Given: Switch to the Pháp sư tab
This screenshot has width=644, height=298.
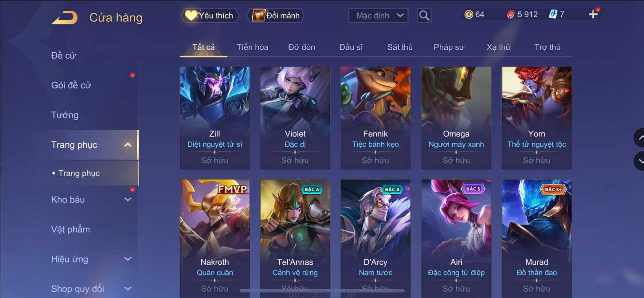Looking at the screenshot, I should click(449, 47).
